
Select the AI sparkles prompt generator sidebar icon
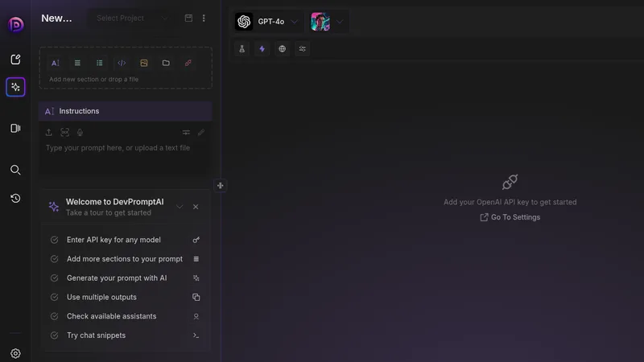point(15,87)
